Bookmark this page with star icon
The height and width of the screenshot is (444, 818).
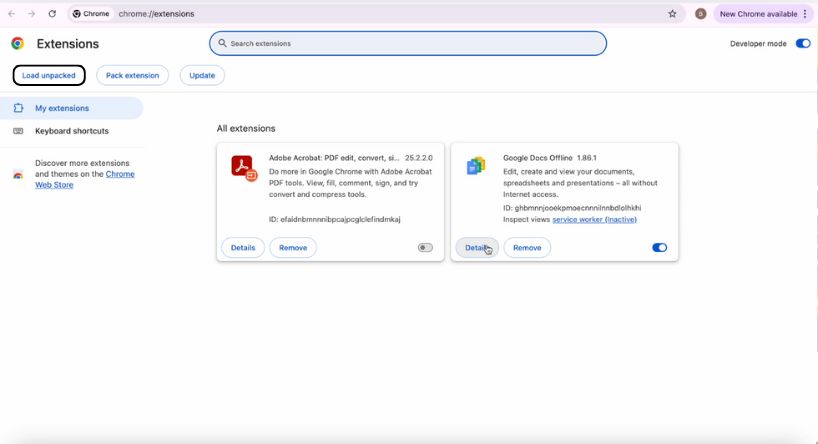672,14
